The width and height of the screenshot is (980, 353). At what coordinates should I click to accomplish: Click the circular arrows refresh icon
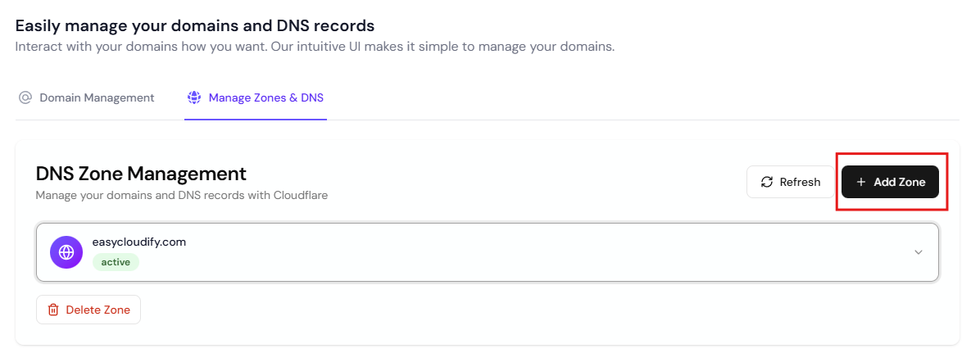(x=767, y=182)
